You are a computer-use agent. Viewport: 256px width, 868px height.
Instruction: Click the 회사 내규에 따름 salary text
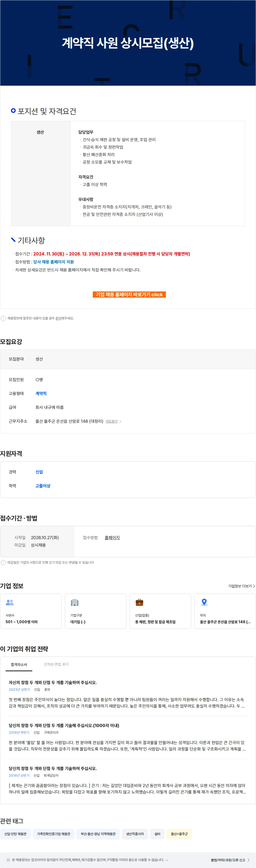tap(50, 407)
